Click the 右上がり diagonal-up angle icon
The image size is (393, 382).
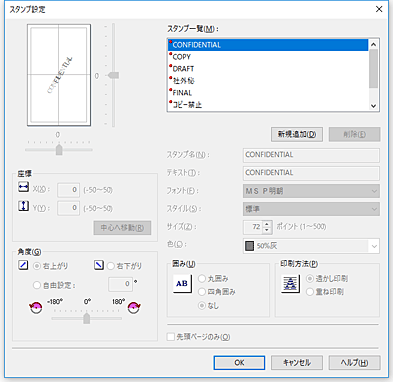click(23, 265)
